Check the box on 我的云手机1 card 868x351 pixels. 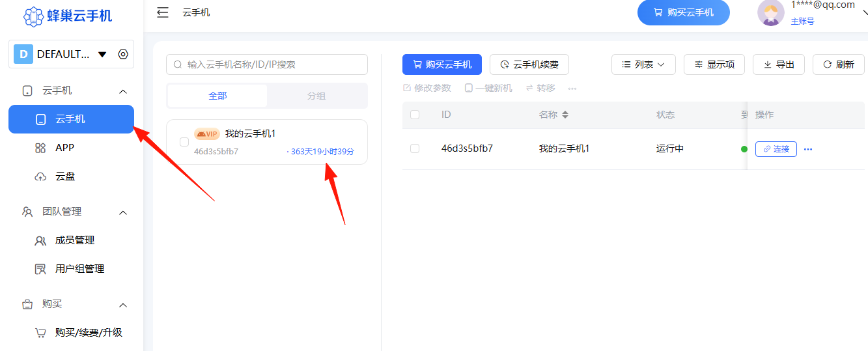[184, 142]
